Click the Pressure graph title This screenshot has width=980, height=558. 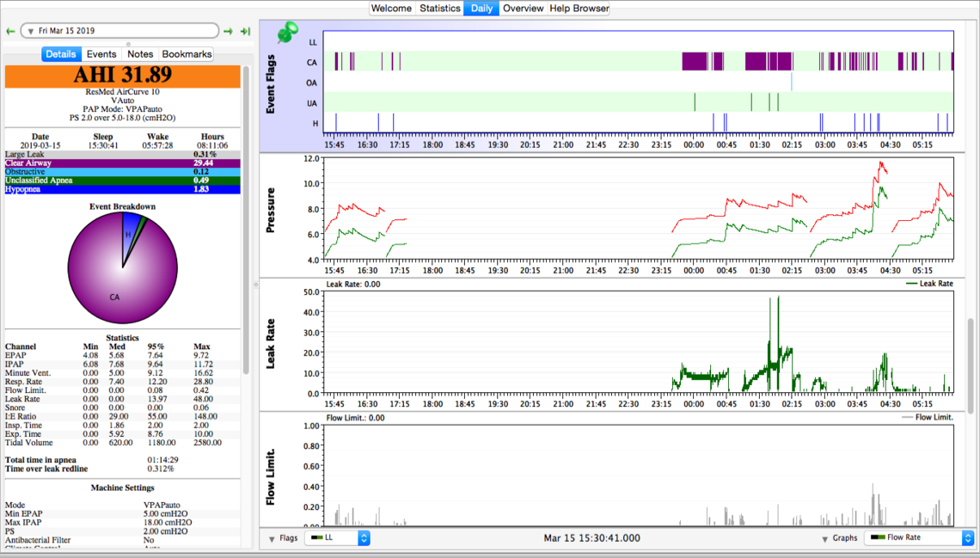point(271,210)
